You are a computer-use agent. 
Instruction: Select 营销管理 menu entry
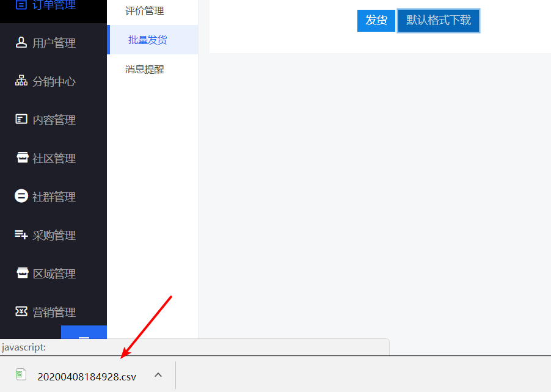point(54,312)
